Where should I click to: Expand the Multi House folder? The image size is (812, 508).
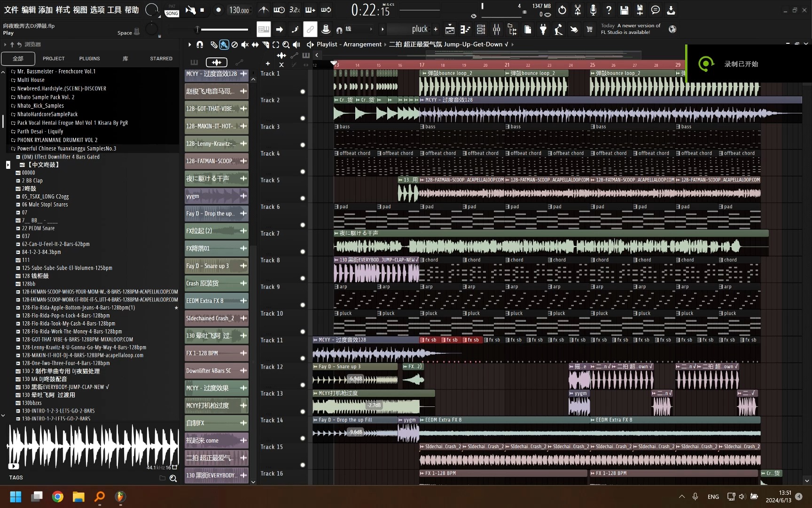tap(31, 80)
